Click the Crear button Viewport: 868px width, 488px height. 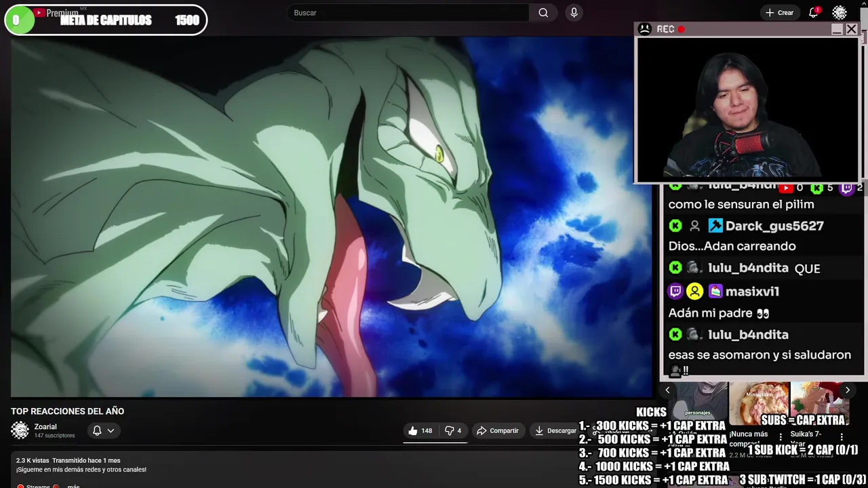pyautogui.click(x=779, y=13)
